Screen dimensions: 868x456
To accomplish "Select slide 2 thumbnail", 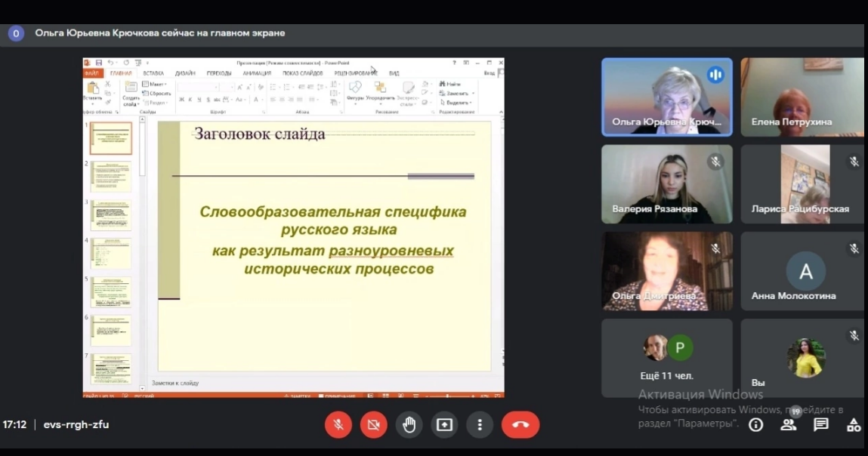I will pyautogui.click(x=111, y=177).
